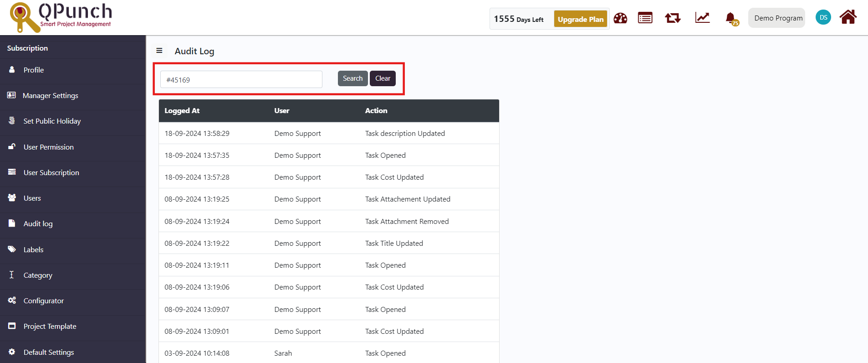Click the Set Public Holiday icon

[x=12, y=120]
